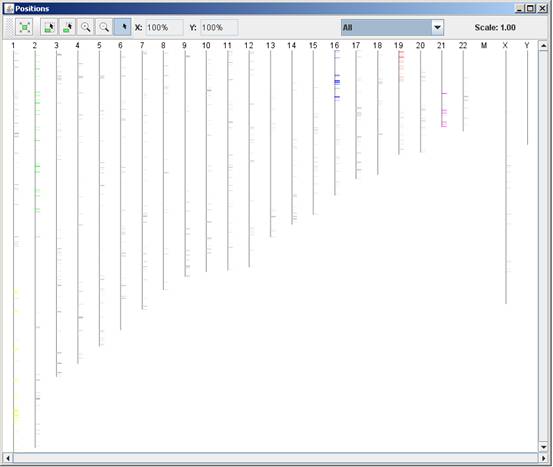Click the All combo box field

coord(392,28)
